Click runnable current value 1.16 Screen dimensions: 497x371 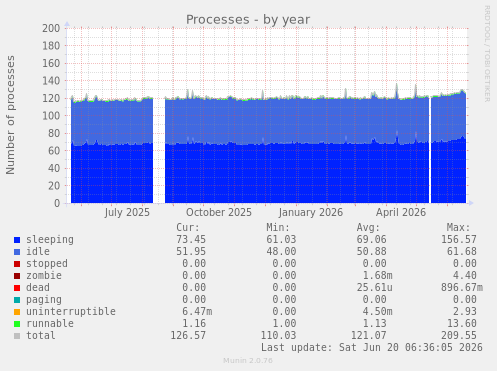point(194,323)
